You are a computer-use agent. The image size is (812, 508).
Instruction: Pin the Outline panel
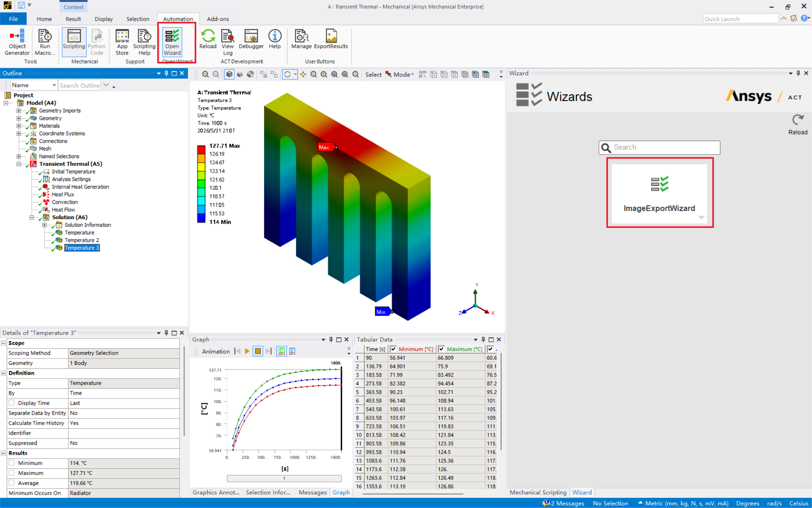pos(167,73)
